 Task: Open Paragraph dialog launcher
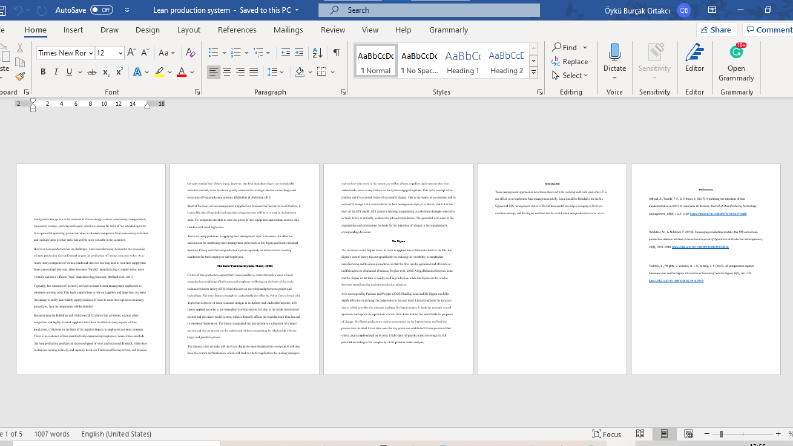click(x=343, y=92)
